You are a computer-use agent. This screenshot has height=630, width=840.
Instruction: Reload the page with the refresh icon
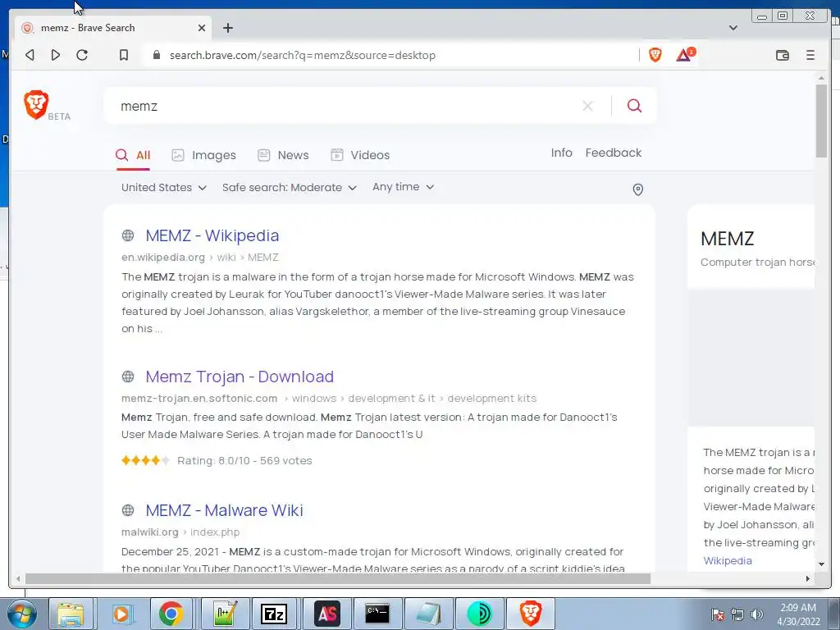point(82,55)
